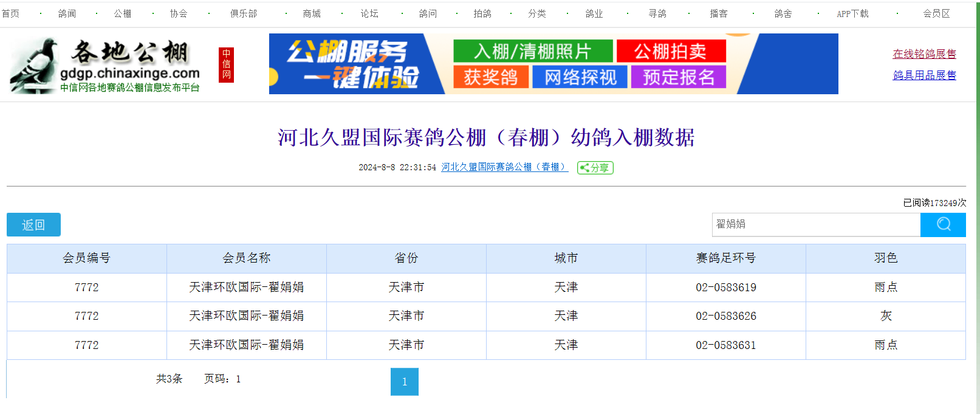Select APP下载 in the top navigation
This screenshot has width=980, height=414.
pos(852,13)
